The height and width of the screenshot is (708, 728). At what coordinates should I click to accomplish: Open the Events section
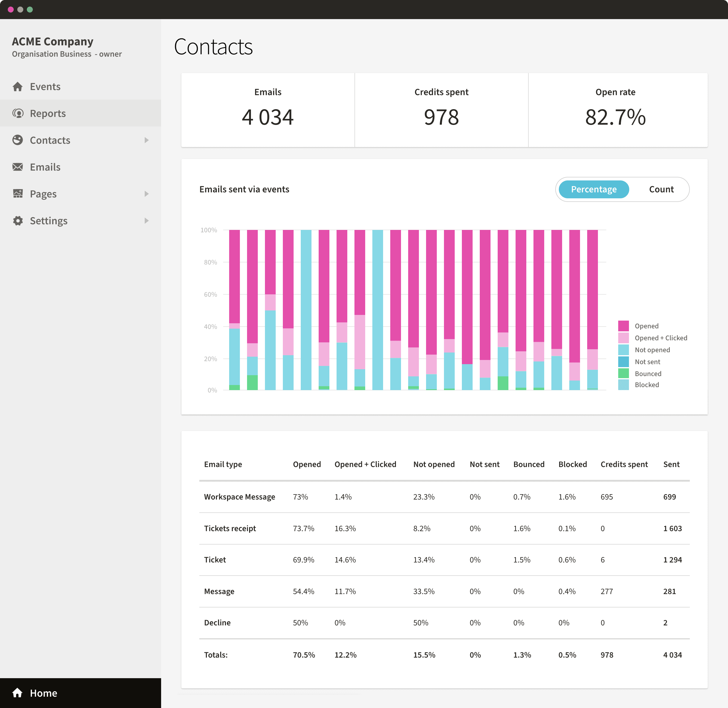[45, 86]
